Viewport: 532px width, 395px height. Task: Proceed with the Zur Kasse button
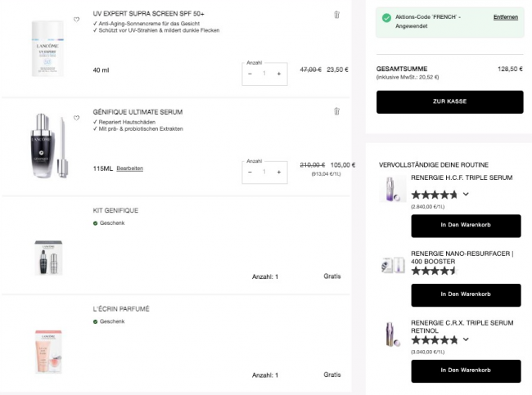[x=449, y=101]
